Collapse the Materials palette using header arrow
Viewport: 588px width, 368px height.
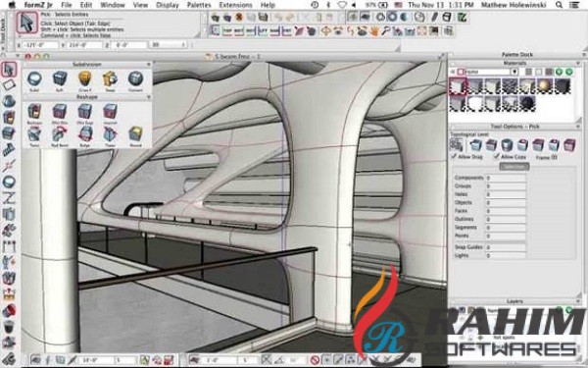[x=578, y=64]
